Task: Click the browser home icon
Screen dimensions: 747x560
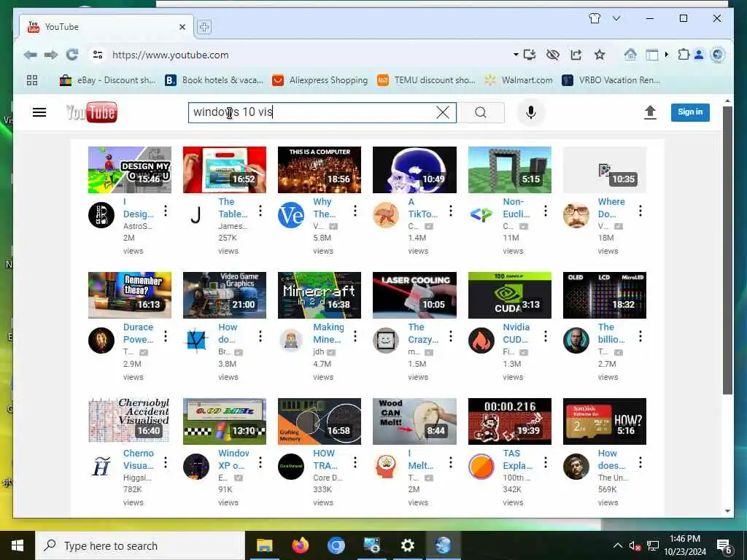Action: [630, 55]
